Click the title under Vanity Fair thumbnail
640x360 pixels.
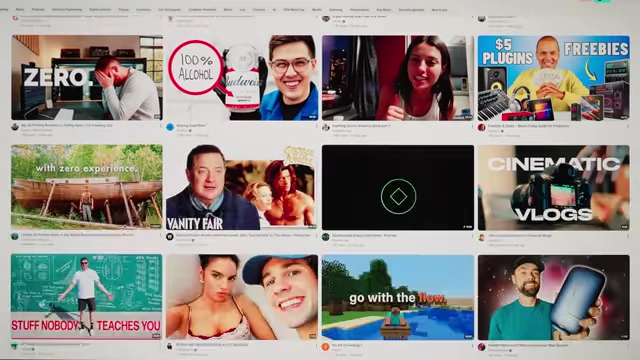tap(243, 235)
